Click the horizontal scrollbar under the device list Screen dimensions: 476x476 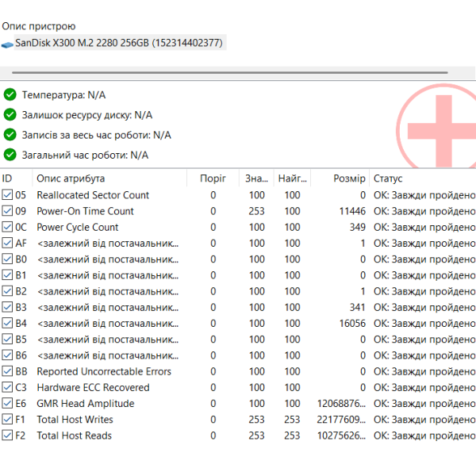pyautogui.click(x=230, y=72)
